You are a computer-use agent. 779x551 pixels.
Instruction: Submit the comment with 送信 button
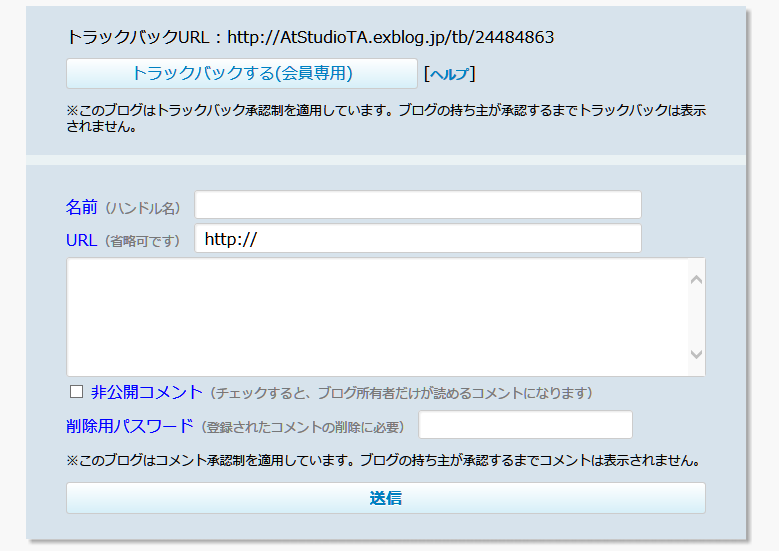tap(386, 498)
